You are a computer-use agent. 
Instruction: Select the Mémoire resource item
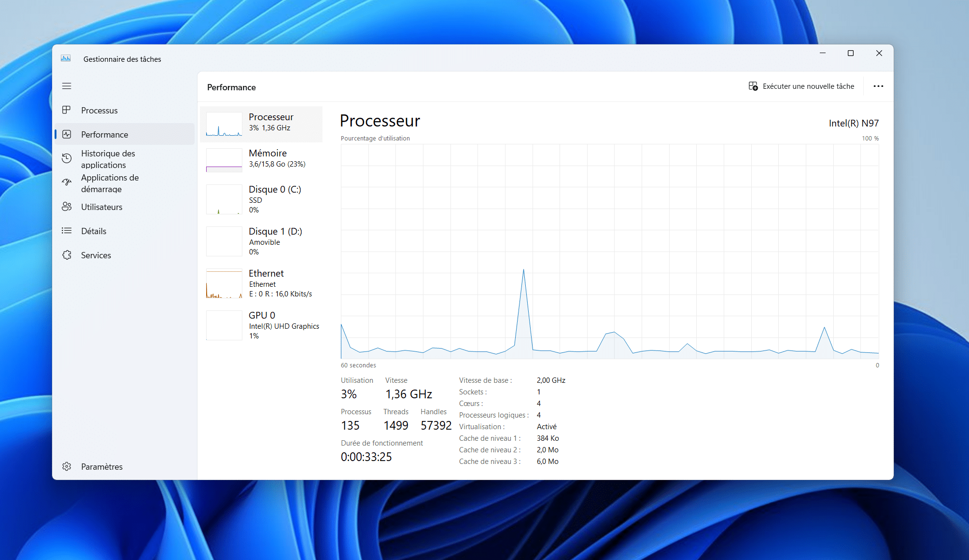[262, 160]
